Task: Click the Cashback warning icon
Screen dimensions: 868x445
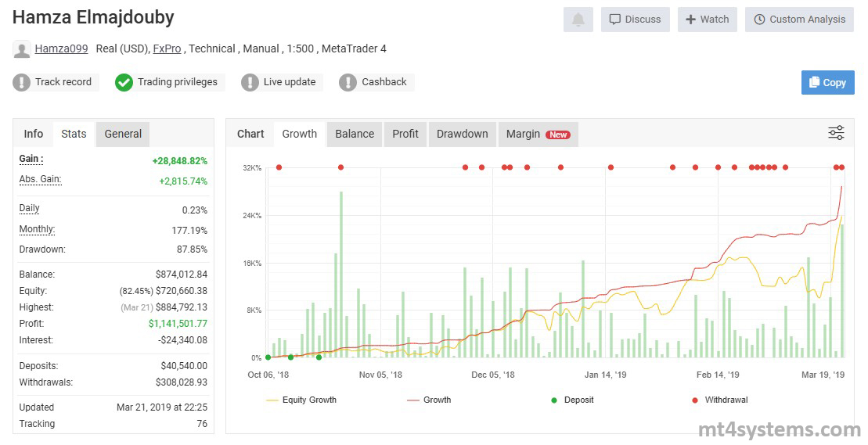Action: 348,82
